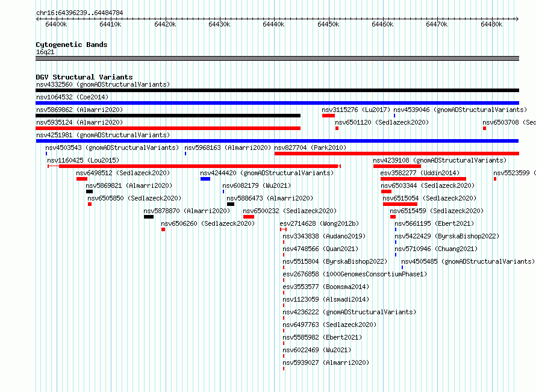536x392 pixels.
Task: Click the nsv4244420 gnomADStructuralVariants label
Action: [267, 173]
